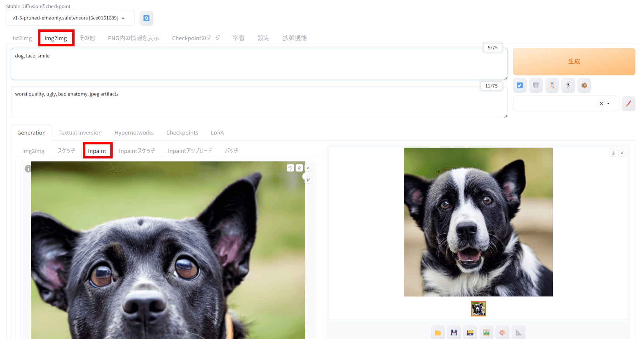This screenshot has width=644, height=339.
Task: Undo the last inpaint mask stroke
Action: (290, 168)
